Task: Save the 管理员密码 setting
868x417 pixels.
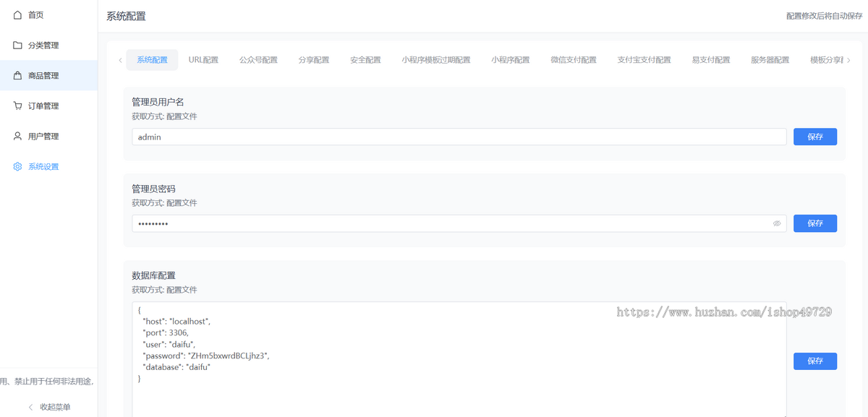Action: pyautogui.click(x=815, y=223)
